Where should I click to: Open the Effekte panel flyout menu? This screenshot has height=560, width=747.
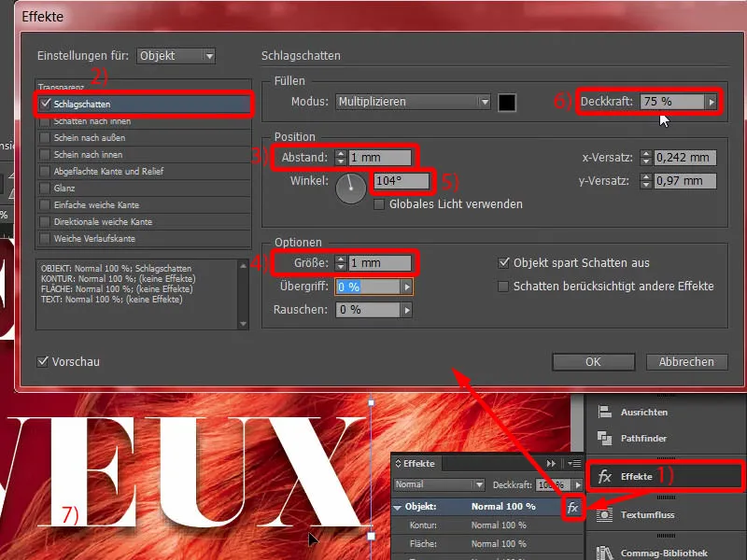point(574,463)
